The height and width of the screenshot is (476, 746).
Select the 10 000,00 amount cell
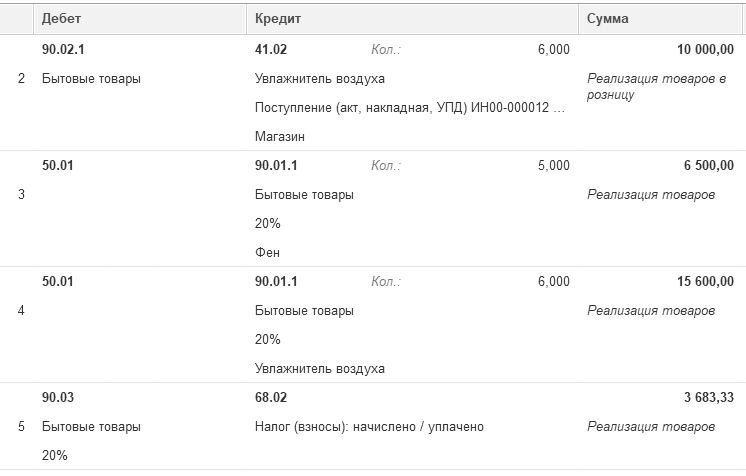[x=698, y=50]
